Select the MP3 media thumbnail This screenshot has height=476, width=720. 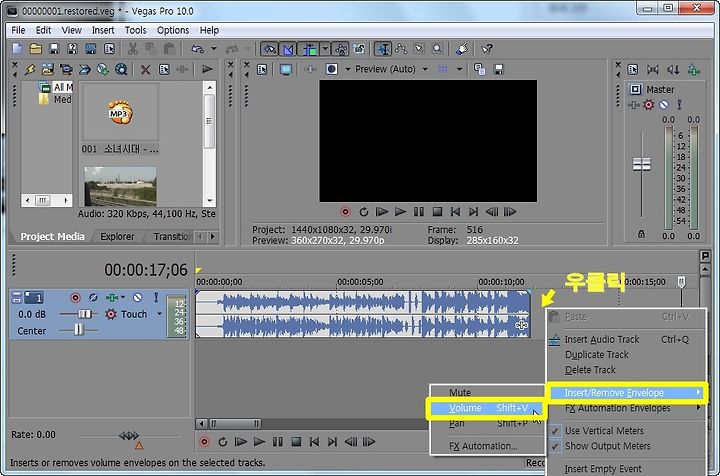click(120, 112)
